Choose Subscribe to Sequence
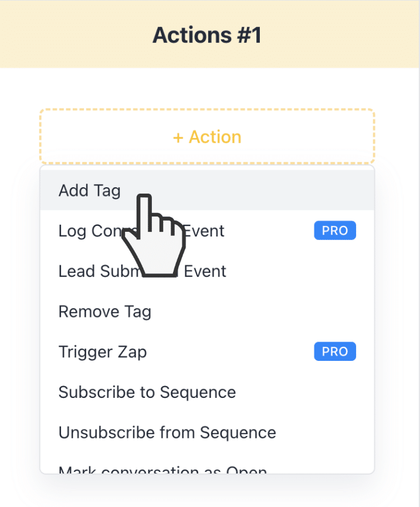Image resolution: width=420 pixels, height=507 pixels. 207,392
